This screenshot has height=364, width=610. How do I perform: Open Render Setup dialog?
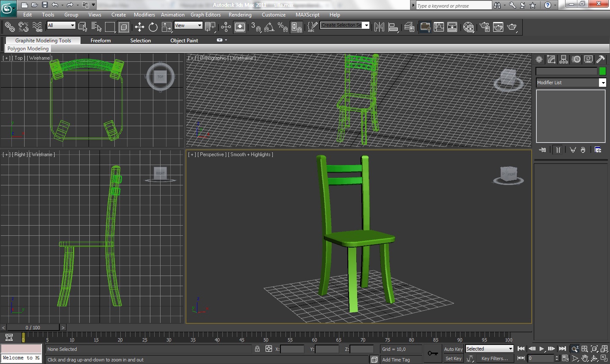pyautogui.click(x=485, y=27)
